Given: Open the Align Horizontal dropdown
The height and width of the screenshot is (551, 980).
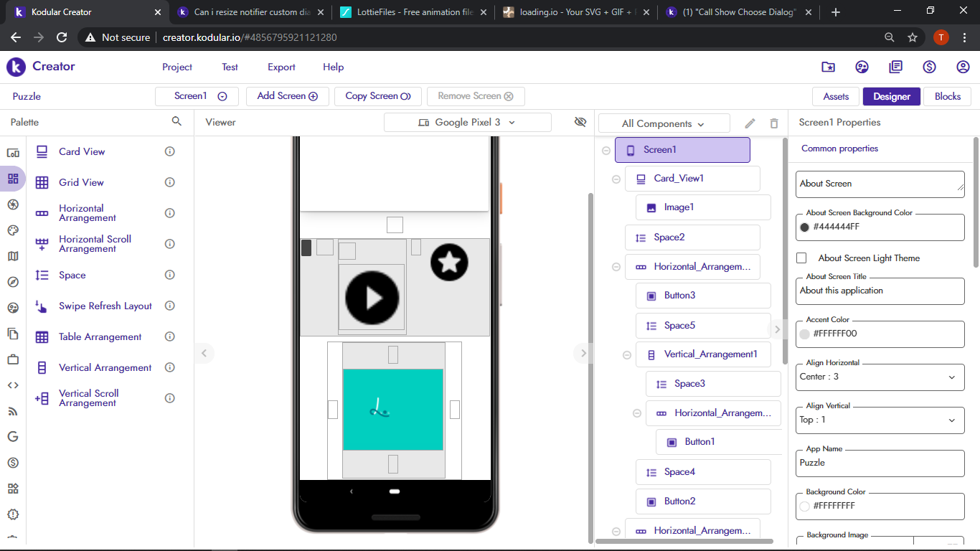Looking at the screenshot, I should tap(880, 377).
